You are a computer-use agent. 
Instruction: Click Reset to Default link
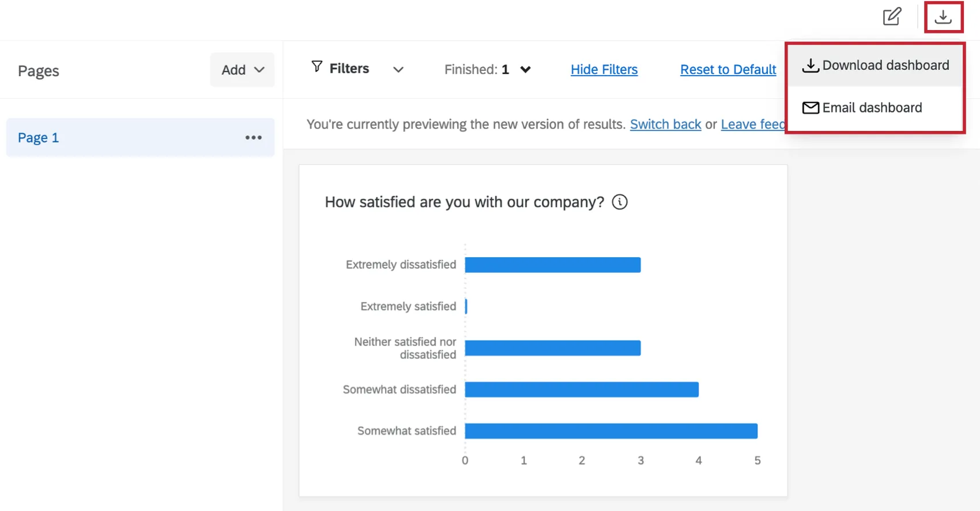coord(728,70)
